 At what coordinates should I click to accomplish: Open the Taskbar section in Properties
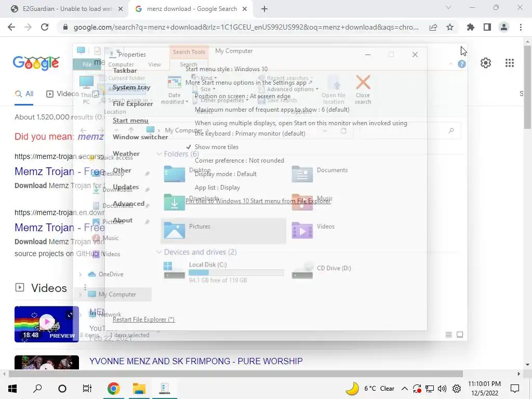125,71
